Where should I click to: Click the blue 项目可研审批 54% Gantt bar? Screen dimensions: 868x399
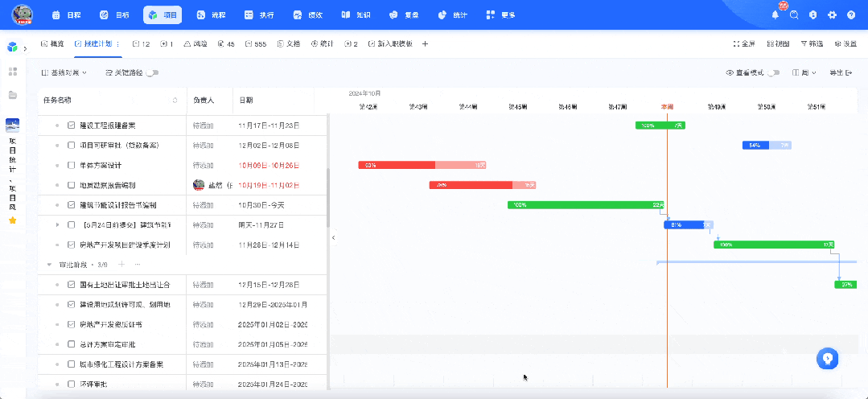(x=767, y=146)
